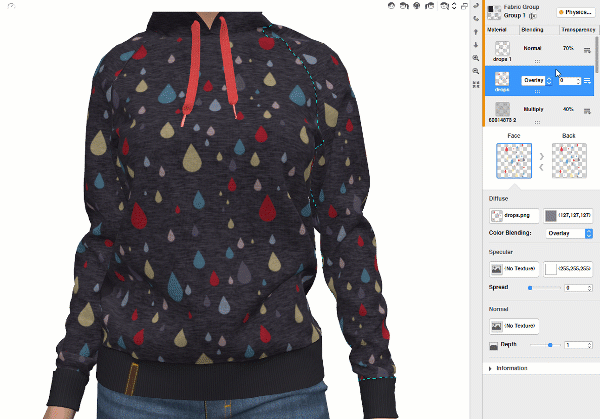
Task: Click the drag handle dots under drops 1
Action: click(537, 61)
